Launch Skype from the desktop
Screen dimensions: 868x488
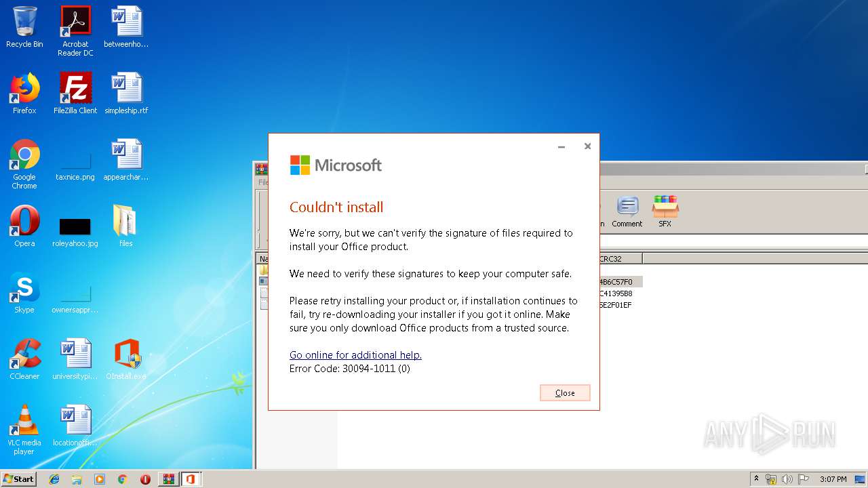24,293
